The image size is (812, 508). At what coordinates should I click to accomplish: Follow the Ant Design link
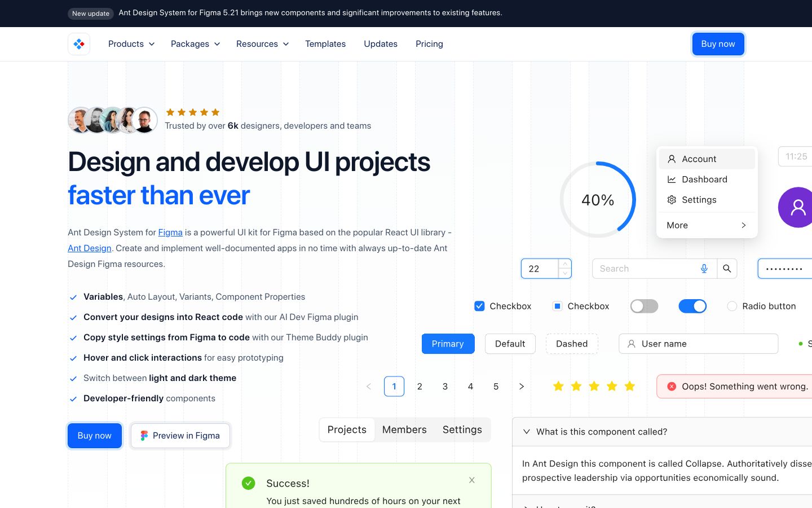90,248
